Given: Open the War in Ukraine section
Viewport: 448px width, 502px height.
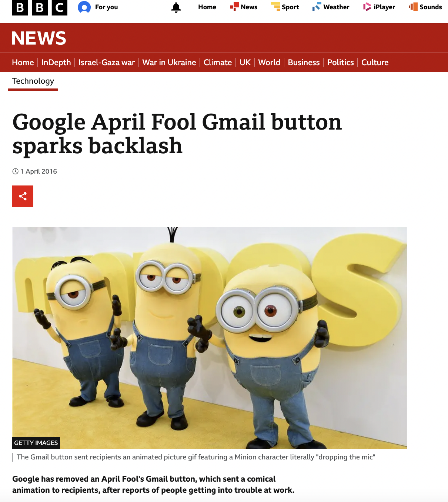Looking at the screenshot, I should (169, 62).
